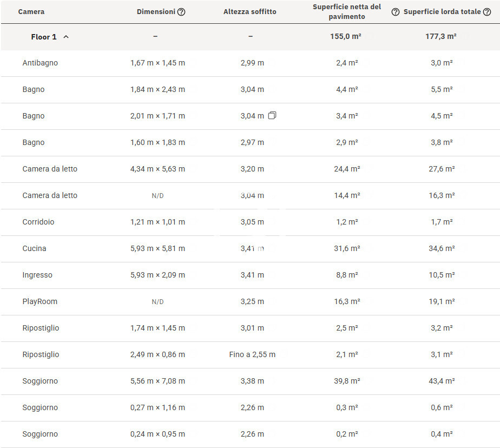Select the Antibagno room row
Viewport: 500px width, 448px height.
coord(40,63)
